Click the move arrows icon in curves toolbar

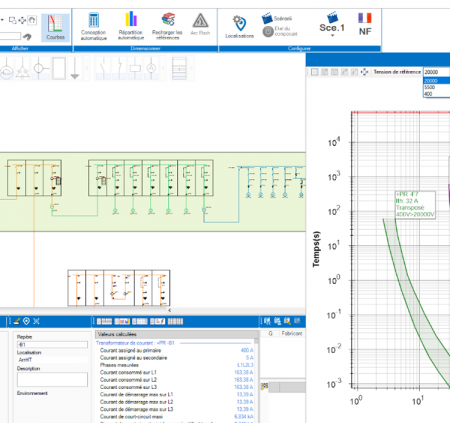[364, 72]
